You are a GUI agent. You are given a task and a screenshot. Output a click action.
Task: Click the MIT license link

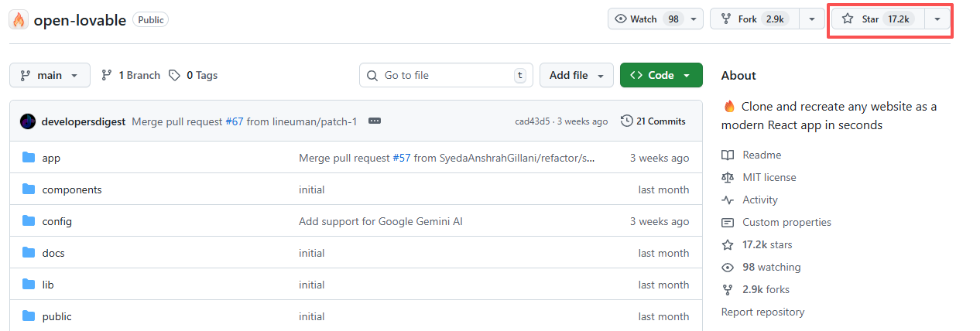768,177
